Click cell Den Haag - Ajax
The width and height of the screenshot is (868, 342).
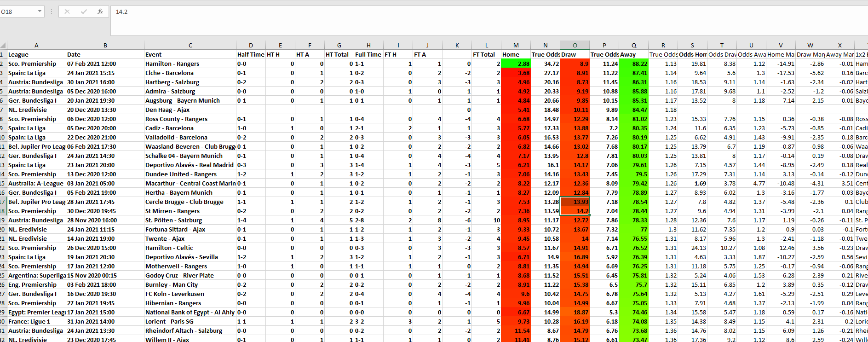pyautogui.click(x=190, y=110)
